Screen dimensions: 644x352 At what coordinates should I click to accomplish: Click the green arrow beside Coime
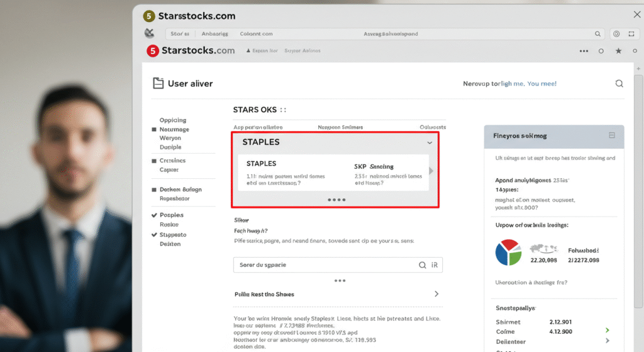tap(607, 330)
